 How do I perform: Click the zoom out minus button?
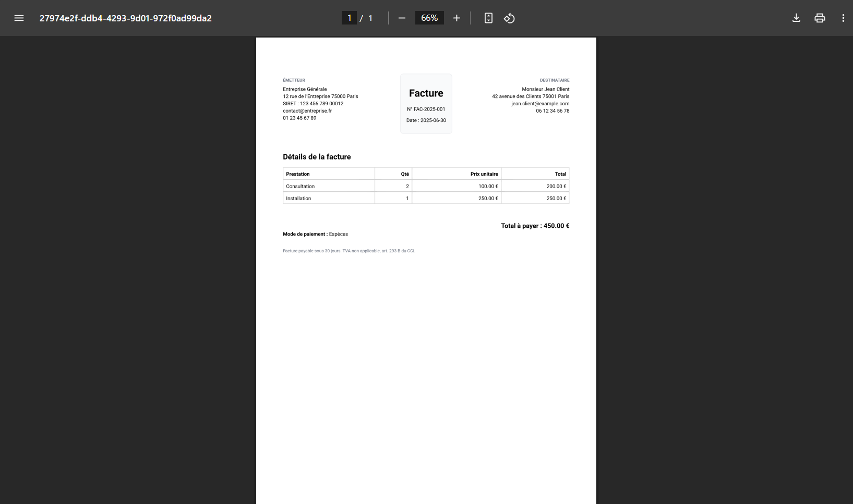402,18
